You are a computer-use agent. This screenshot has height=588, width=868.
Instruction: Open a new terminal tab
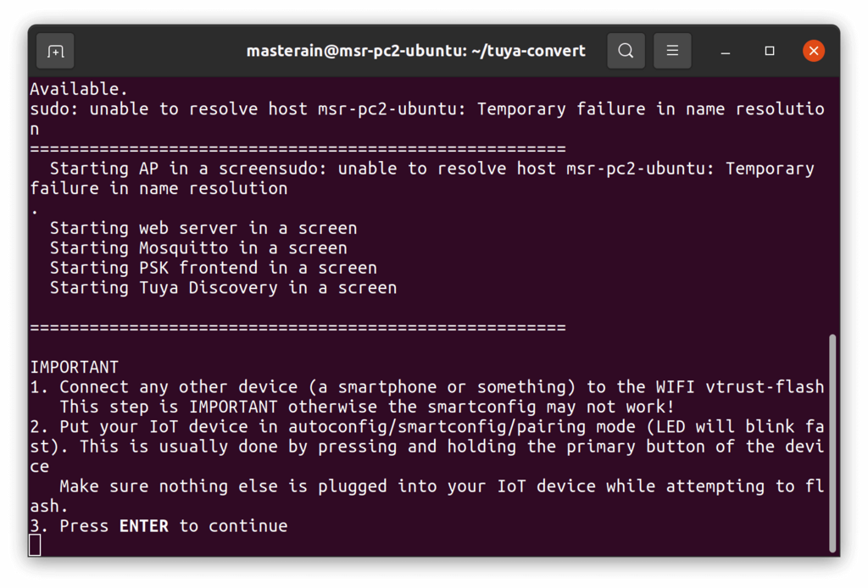[x=55, y=51]
